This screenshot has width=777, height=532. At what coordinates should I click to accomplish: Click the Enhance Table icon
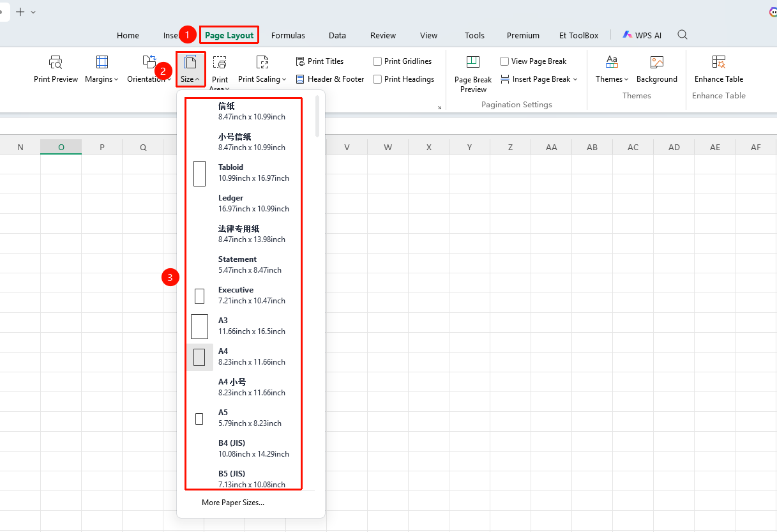tap(719, 62)
